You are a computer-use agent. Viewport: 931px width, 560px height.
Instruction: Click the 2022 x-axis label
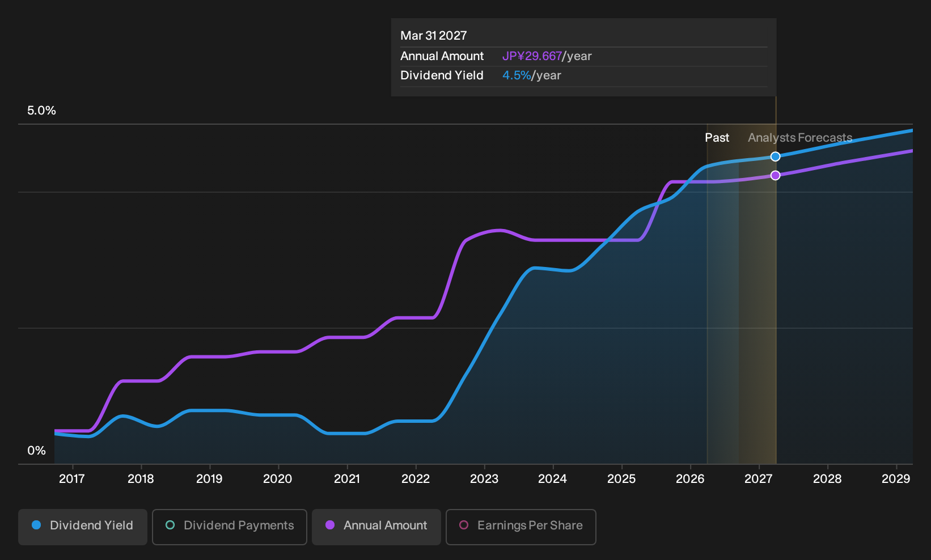click(x=416, y=479)
